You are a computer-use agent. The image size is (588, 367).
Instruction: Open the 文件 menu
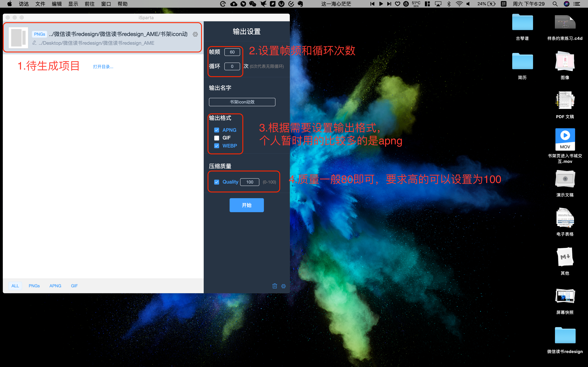[40, 4]
